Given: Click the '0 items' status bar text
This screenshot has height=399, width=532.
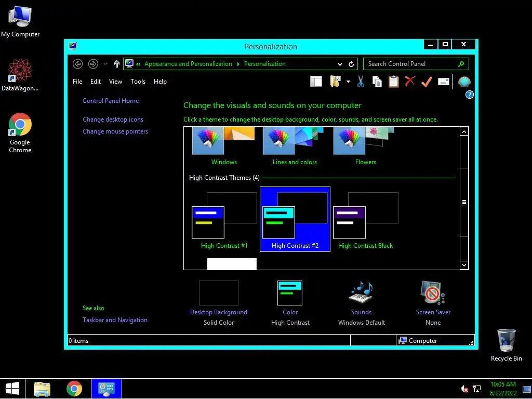Looking at the screenshot, I should click(78, 341).
